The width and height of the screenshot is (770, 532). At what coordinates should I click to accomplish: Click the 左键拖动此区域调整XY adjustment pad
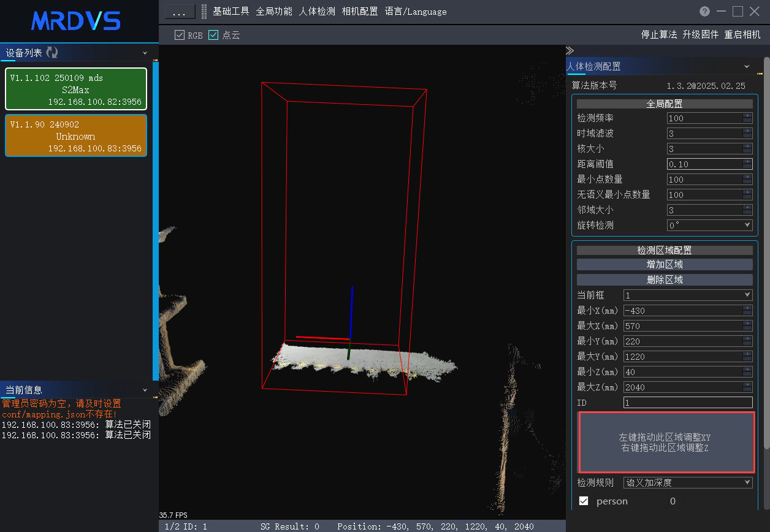666,443
